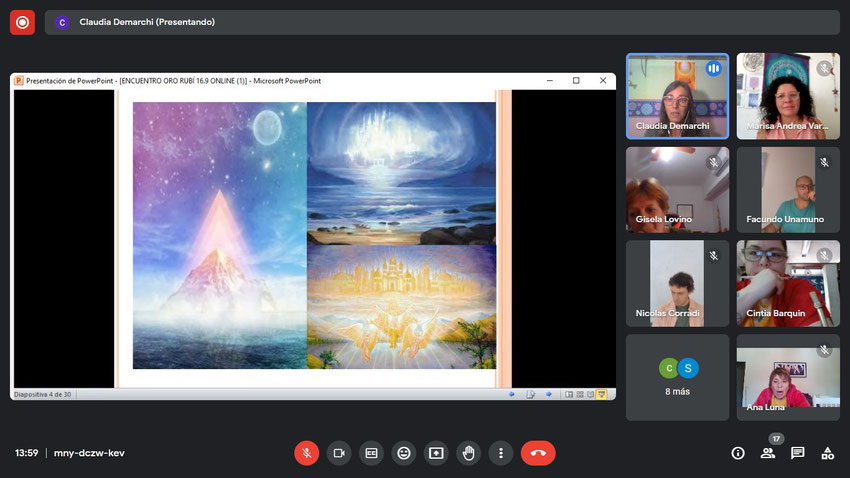Click blue S avatar in '8 más' tile
The width and height of the screenshot is (850, 478).
(x=688, y=368)
